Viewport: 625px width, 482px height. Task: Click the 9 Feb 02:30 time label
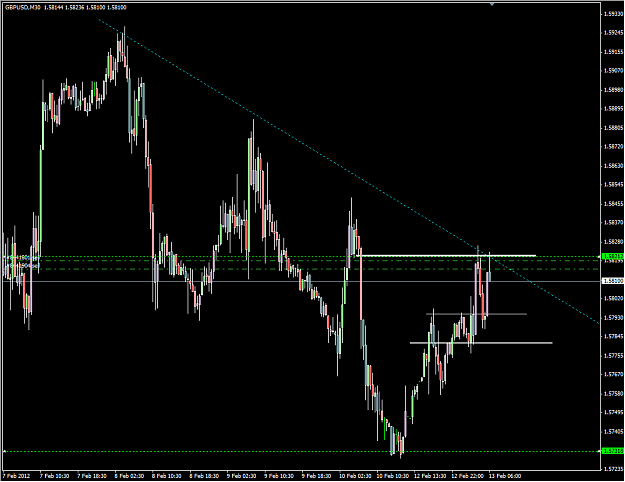242,476
